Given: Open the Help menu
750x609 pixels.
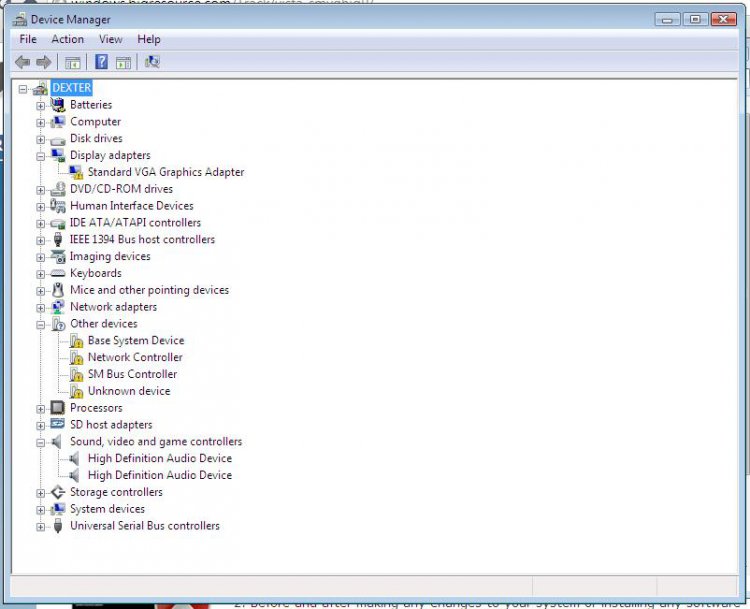Looking at the screenshot, I should coord(149,39).
